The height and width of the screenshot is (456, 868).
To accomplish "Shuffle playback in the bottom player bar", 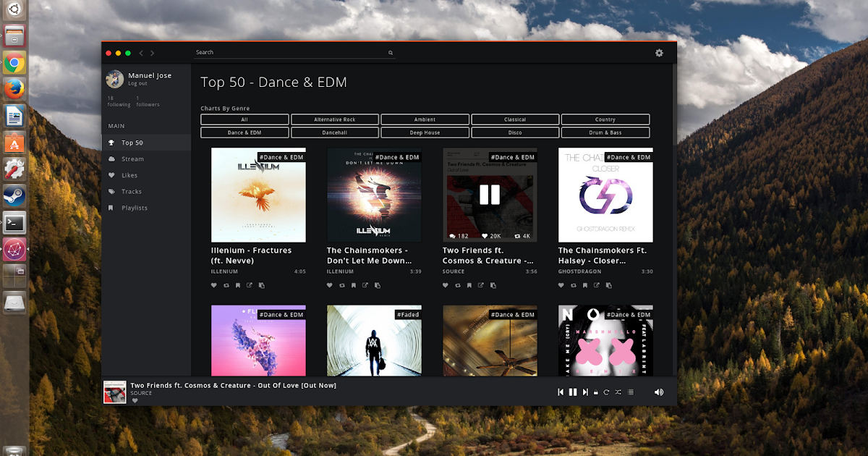I will point(618,392).
